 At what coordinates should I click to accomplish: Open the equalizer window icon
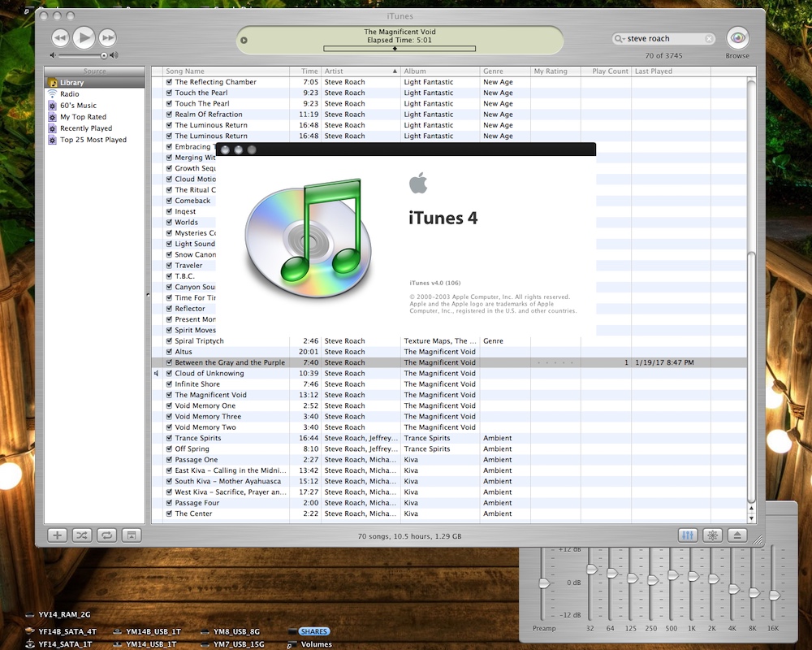pos(686,535)
